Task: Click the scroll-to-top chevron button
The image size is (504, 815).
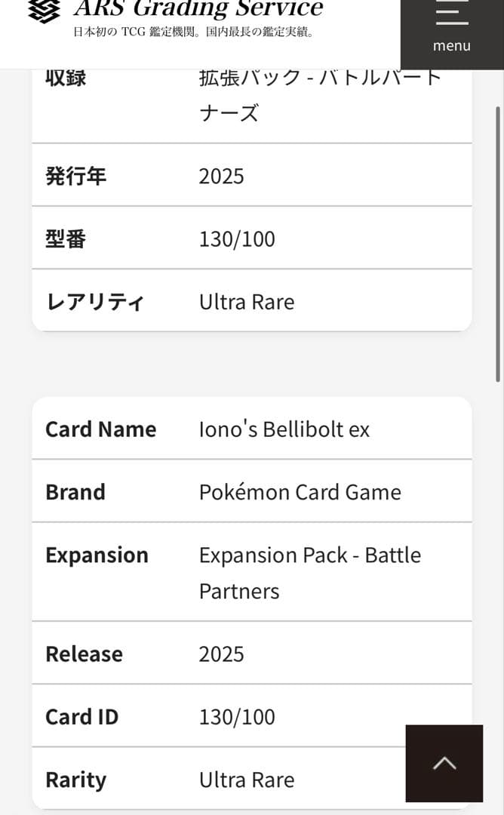Action: point(444,764)
